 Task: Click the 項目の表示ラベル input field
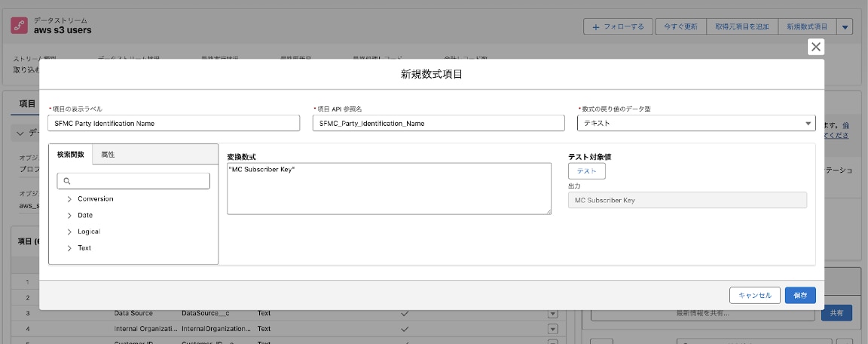coord(173,123)
